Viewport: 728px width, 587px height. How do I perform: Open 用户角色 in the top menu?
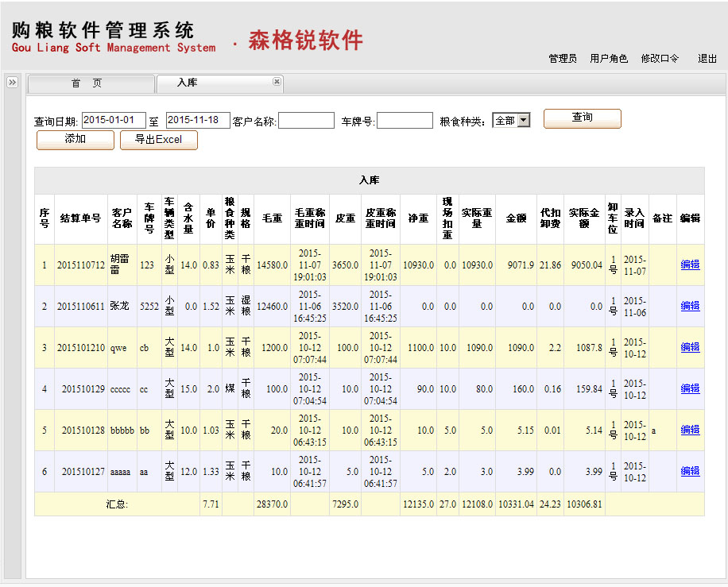tap(609, 59)
